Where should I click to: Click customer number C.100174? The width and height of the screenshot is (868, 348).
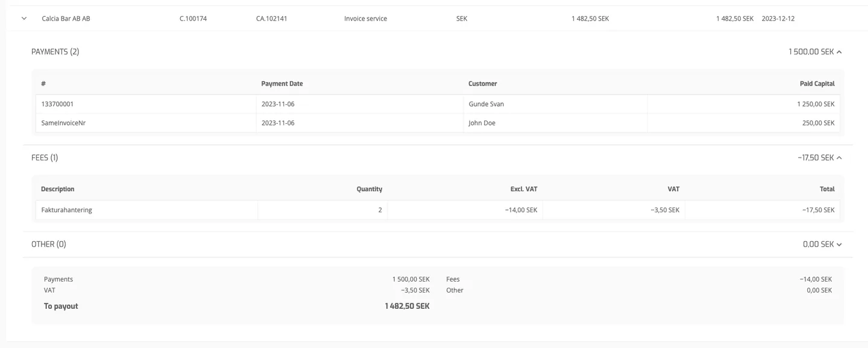[193, 19]
